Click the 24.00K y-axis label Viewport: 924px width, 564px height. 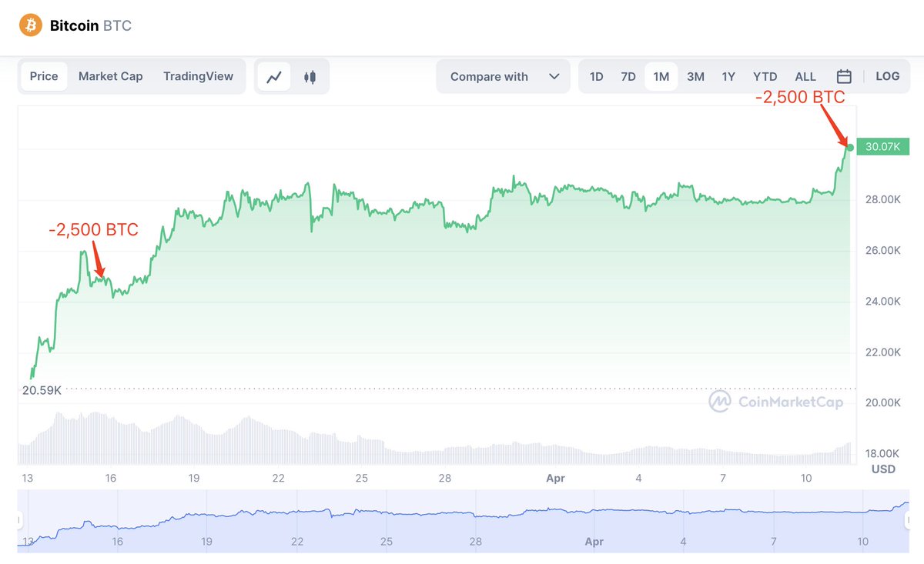883,301
